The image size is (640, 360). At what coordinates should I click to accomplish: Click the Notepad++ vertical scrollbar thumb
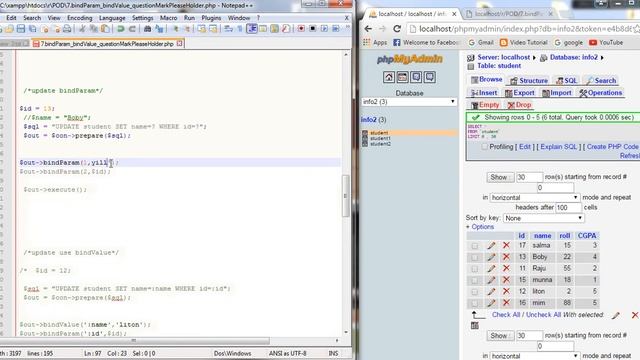click(345, 196)
